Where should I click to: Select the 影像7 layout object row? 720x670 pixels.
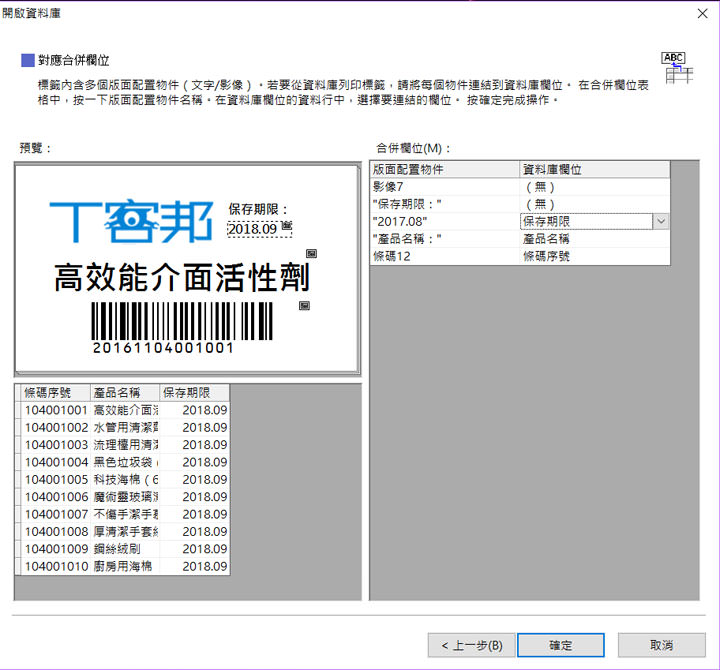[x=445, y=187]
